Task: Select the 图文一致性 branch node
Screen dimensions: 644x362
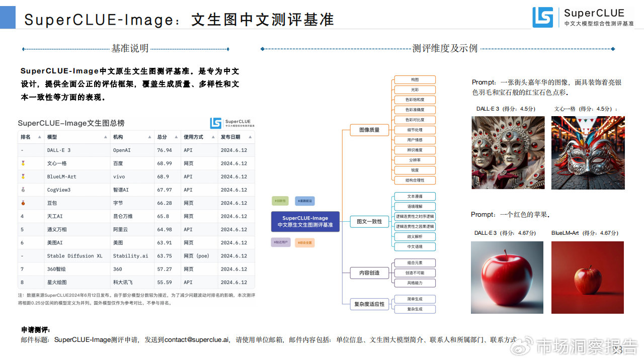Action: click(x=370, y=221)
